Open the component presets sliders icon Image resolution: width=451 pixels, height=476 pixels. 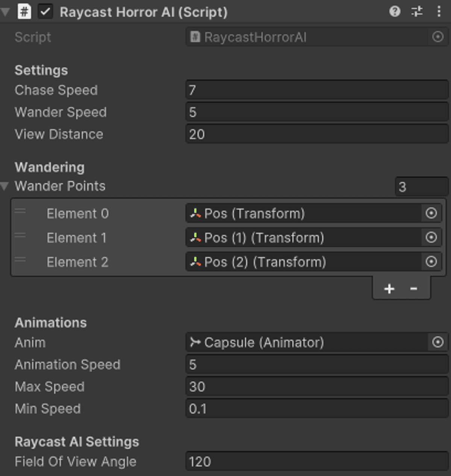coord(417,12)
